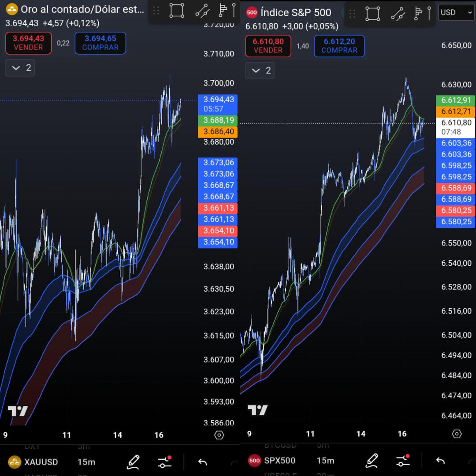Tap undo arrow on SPX500 chart

click(440, 461)
